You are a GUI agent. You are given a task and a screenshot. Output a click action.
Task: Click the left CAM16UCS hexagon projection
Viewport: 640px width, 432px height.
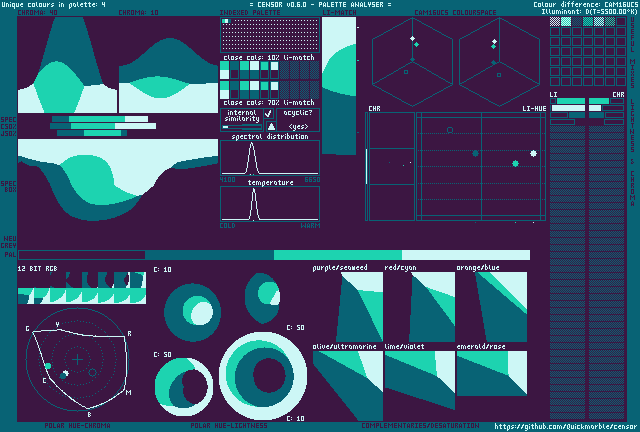(x=412, y=62)
